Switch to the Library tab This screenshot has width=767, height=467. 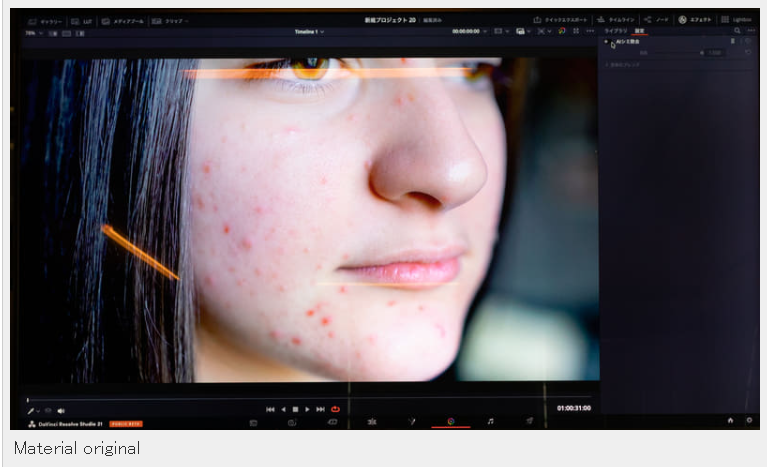point(615,31)
